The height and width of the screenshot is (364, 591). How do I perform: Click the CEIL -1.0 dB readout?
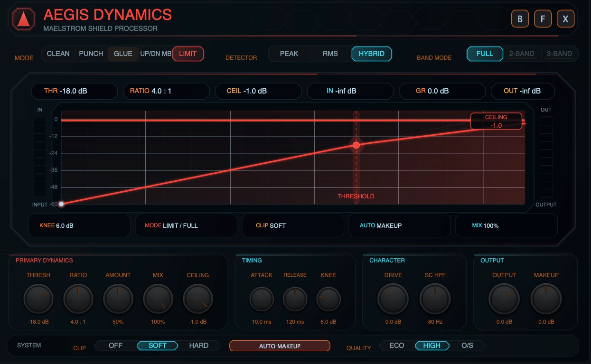pyautogui.click(x=258, y=91)
